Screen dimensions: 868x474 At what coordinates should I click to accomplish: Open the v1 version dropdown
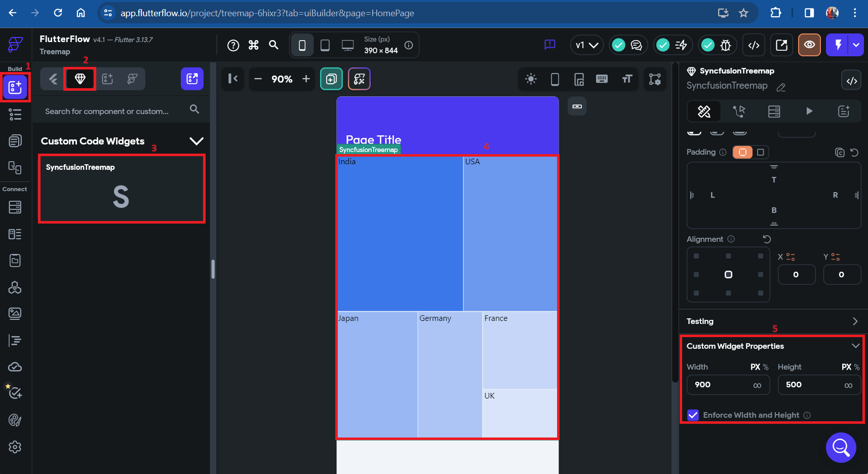coord(587,45)
